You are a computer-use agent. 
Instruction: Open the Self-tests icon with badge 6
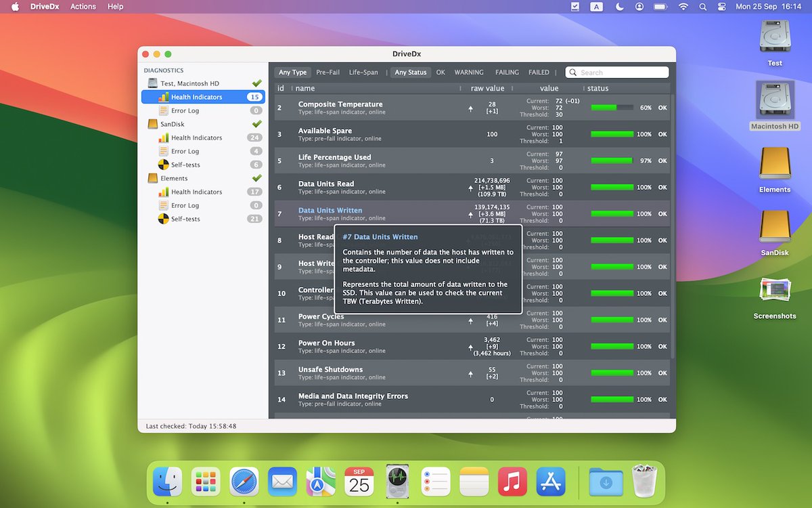coord(164,165)
